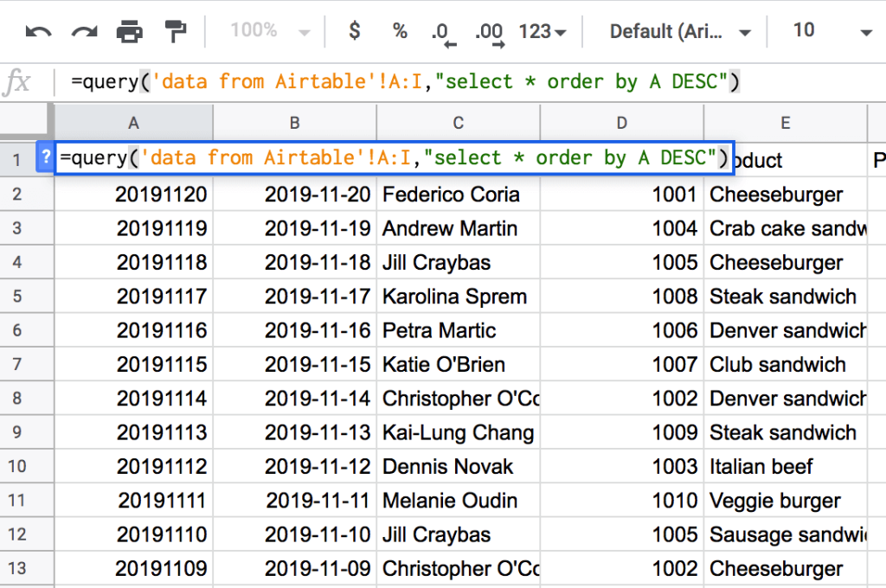The width and height of the screenshot is (886, 588).
Task: Decrease decimal places icon
Action: click(x=443, y=32)
